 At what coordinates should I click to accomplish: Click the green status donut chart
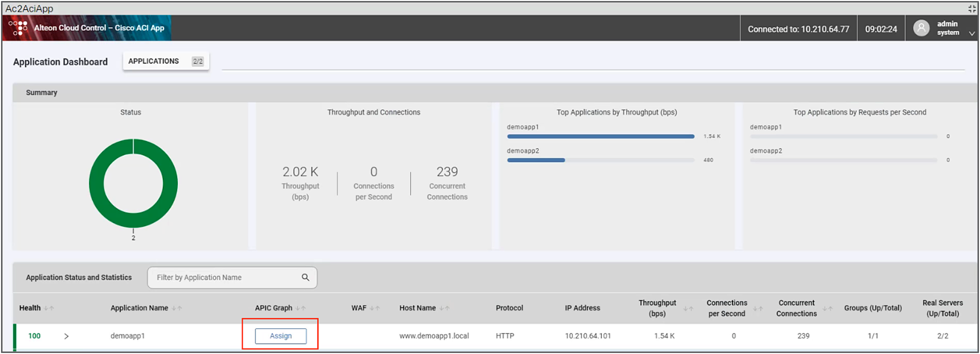[133, 183]
